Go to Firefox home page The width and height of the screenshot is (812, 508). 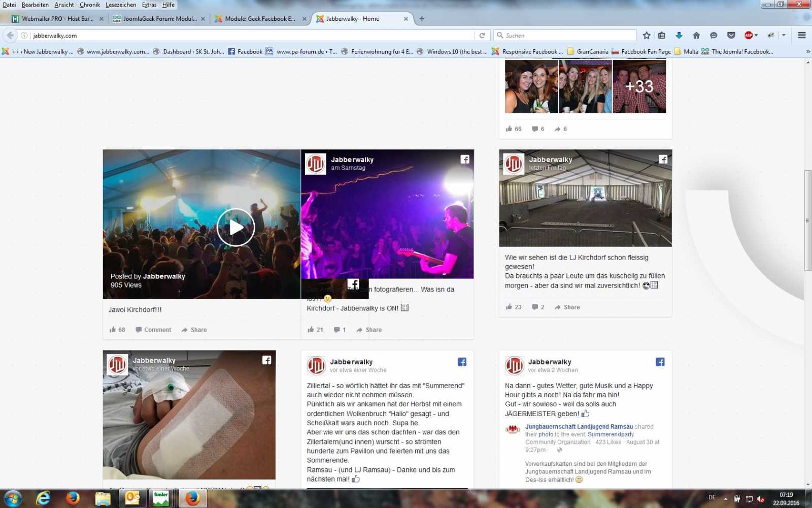click(x=696, y=36)
